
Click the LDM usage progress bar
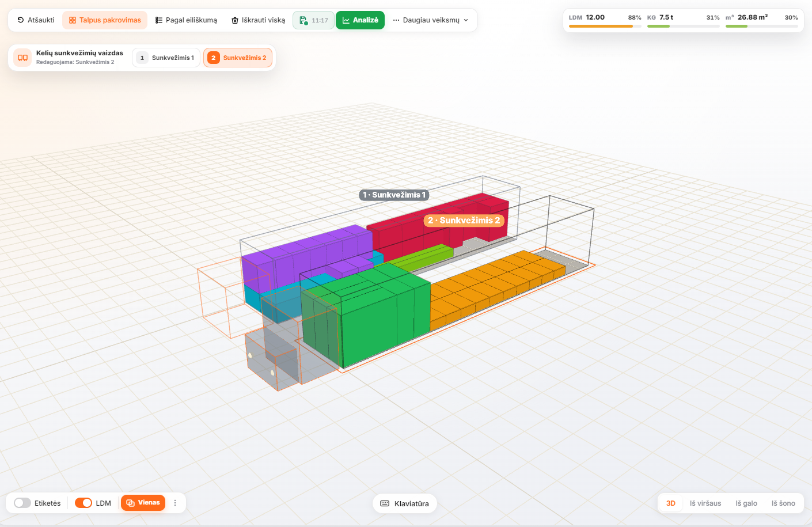coord(605,26)
